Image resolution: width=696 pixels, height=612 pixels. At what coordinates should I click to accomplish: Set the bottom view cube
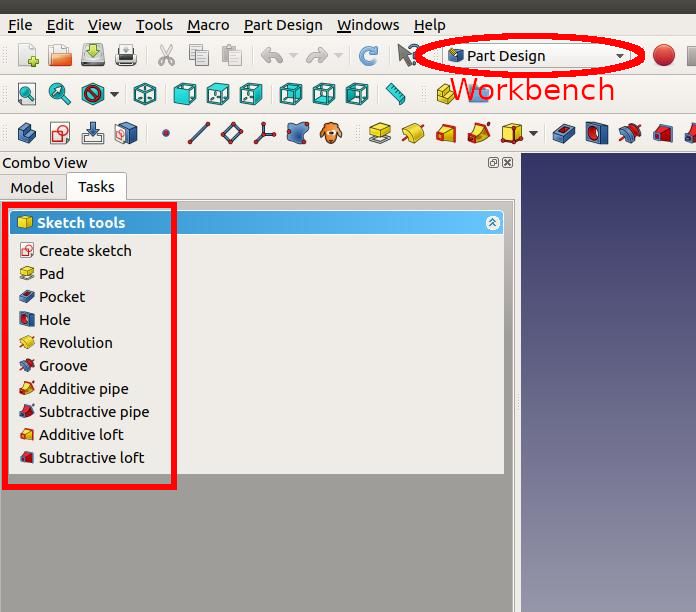click(x=324, y=94)
